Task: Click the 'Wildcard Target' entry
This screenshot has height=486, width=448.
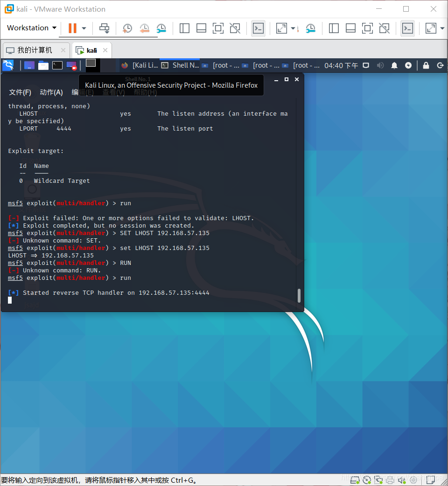Action: click(62, 181)
